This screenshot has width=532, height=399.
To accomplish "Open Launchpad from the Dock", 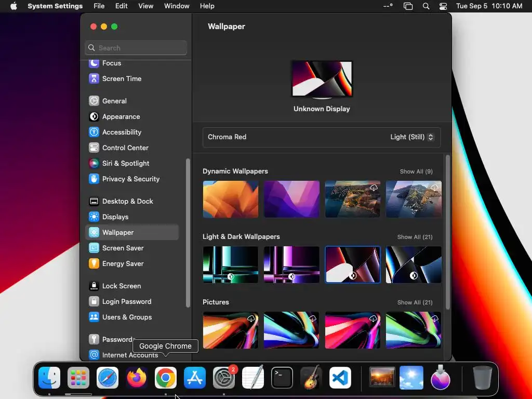I will coord(78,378).
